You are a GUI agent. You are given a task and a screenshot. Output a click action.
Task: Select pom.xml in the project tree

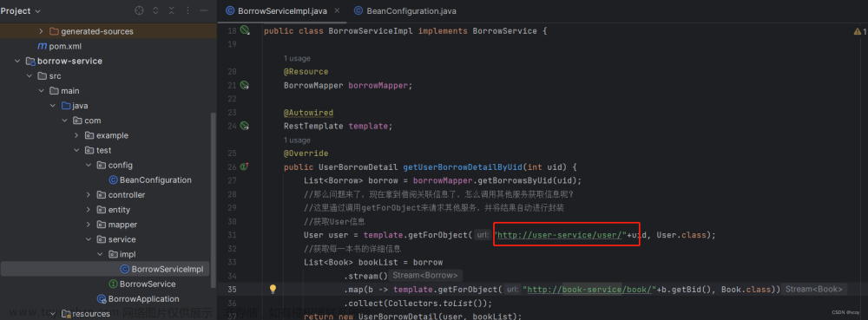pyautogui.click(x=65, y=47)
